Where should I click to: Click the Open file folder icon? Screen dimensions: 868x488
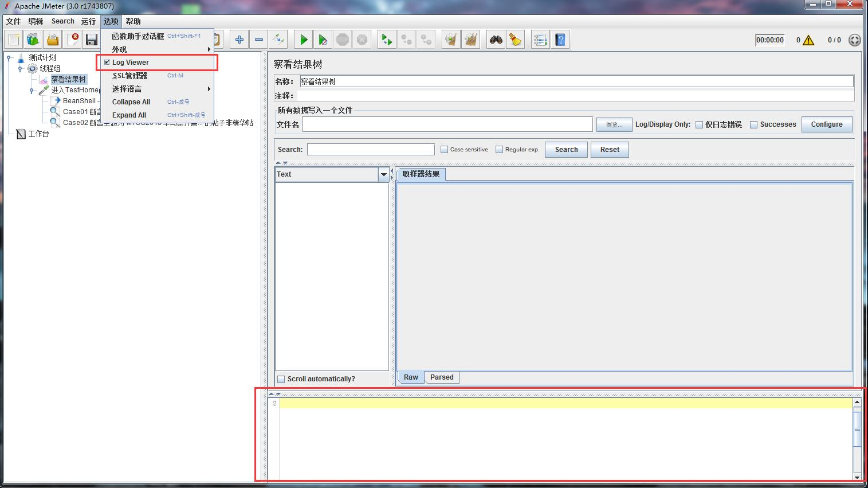53,40
